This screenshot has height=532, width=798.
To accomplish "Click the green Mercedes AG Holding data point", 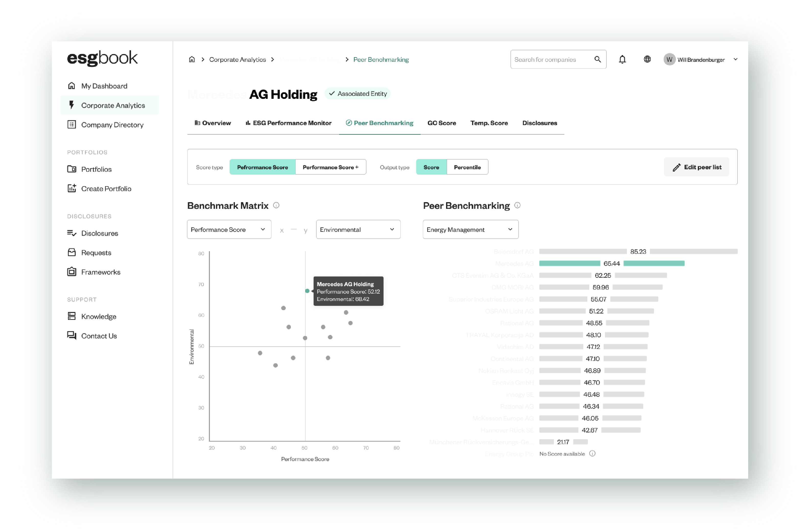I will click(x=307, y=291).
